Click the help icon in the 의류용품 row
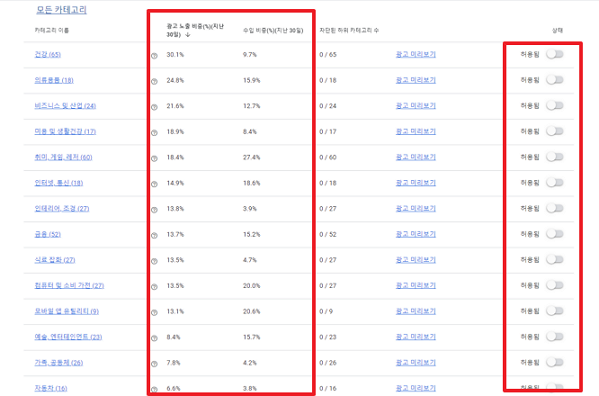The image size is (599, 396). coord(154,81)
